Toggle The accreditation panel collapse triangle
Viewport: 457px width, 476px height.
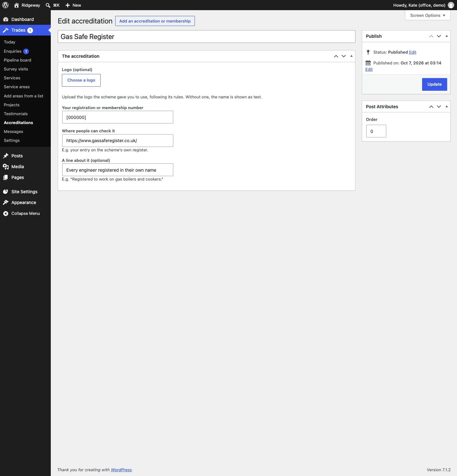click(351, 56)
